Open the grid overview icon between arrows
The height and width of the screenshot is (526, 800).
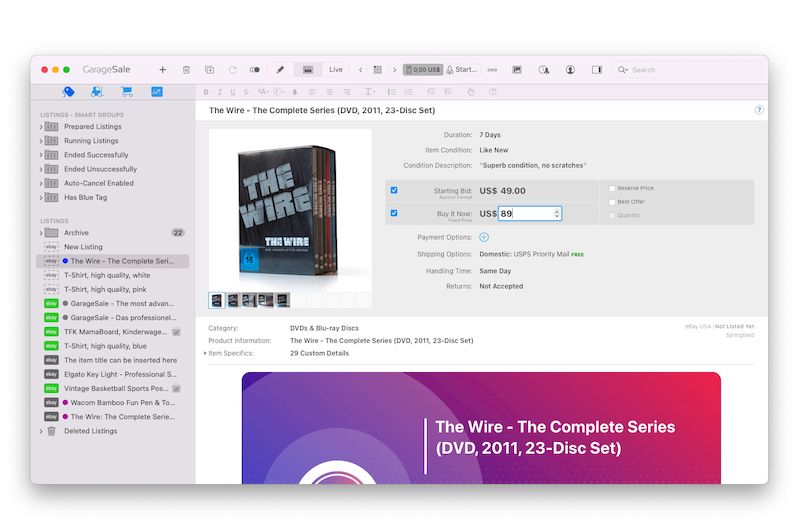378,69
